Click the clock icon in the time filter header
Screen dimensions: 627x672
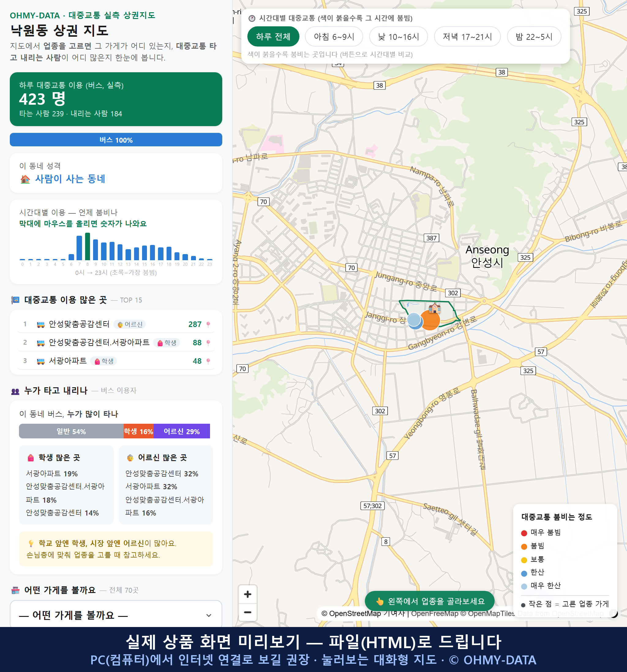[252, 18]
